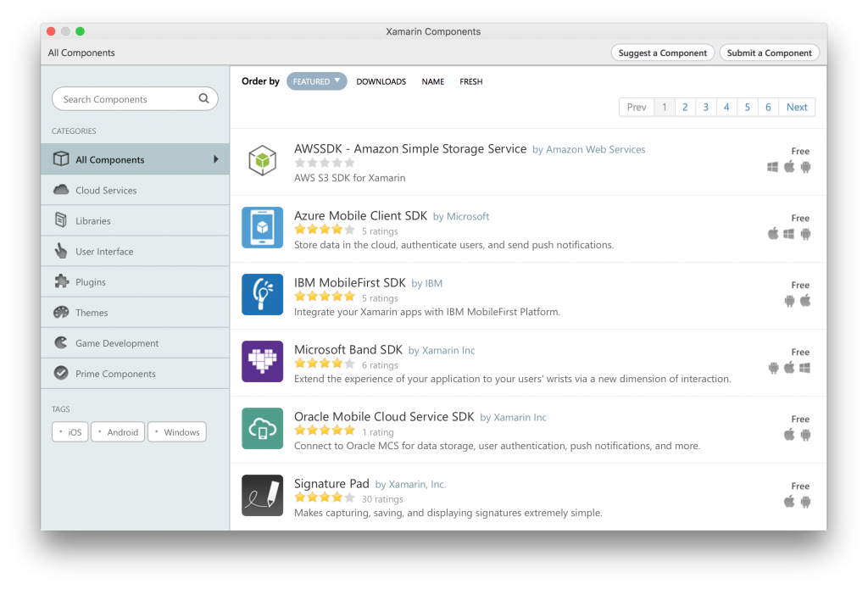The width and height of the screenshot is (868, 589).
Task: Jump to page 4
Action: tap(726, 107)
